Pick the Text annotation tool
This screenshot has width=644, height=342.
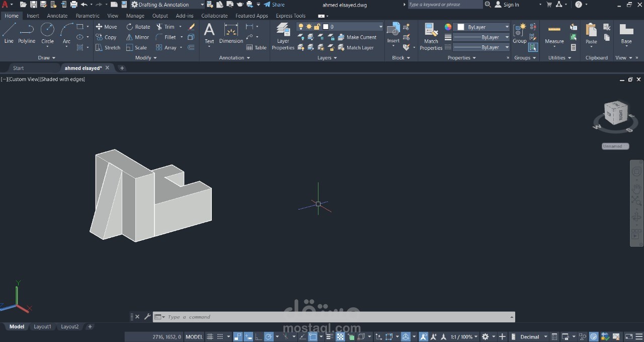point(209,33)
